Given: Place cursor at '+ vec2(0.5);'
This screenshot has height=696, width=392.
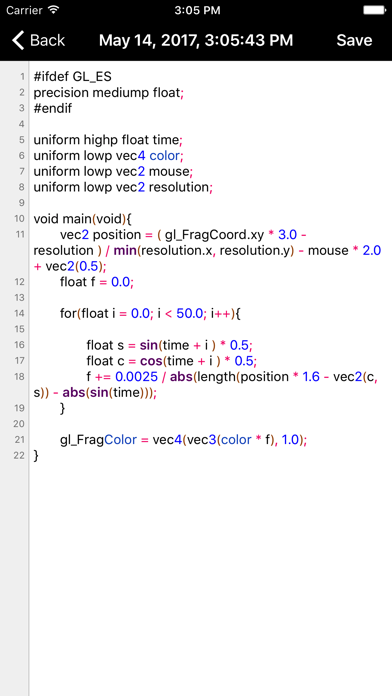Looking at the screenshot, I should point(70,266).
